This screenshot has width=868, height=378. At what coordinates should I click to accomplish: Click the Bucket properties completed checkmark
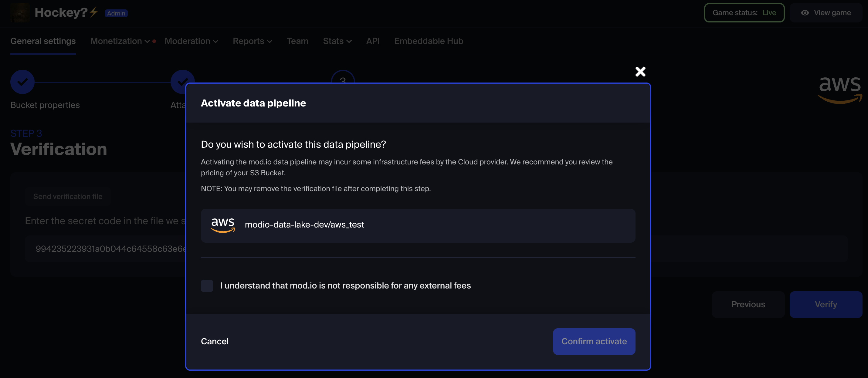click(22, 82)
